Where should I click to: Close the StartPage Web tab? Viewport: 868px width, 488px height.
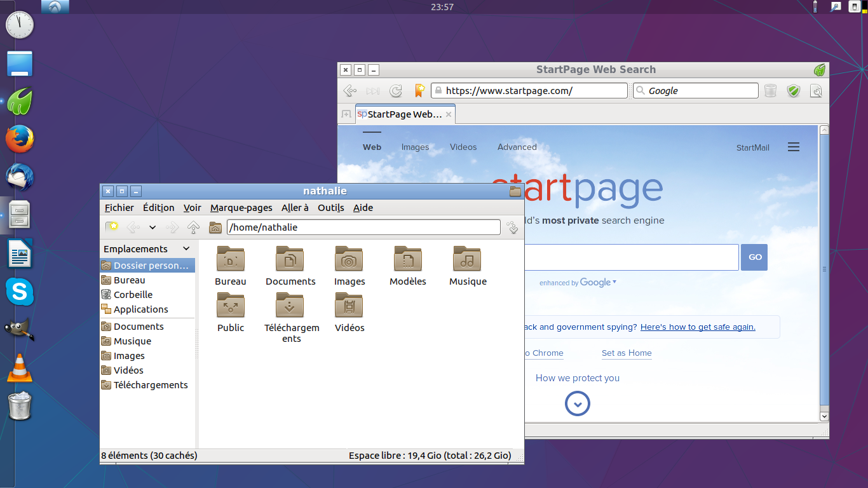pyautogui.click(x=449, y=114)
